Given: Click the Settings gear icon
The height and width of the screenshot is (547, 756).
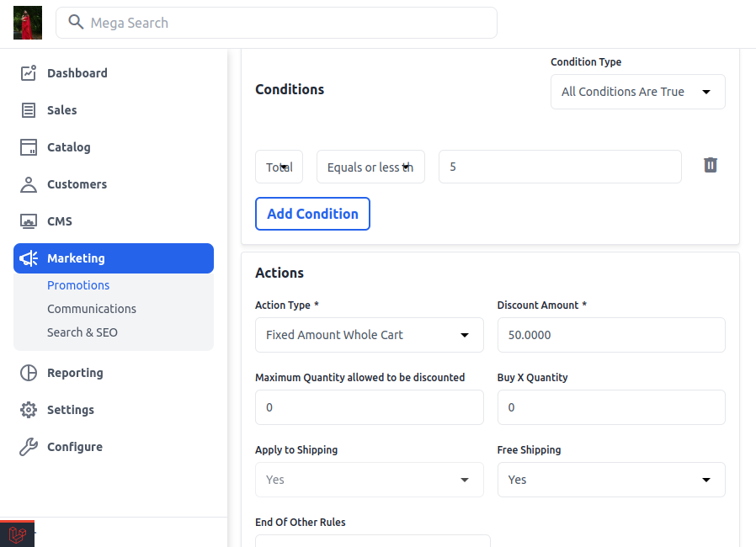Looking at the screenshot, I should 29,410.
